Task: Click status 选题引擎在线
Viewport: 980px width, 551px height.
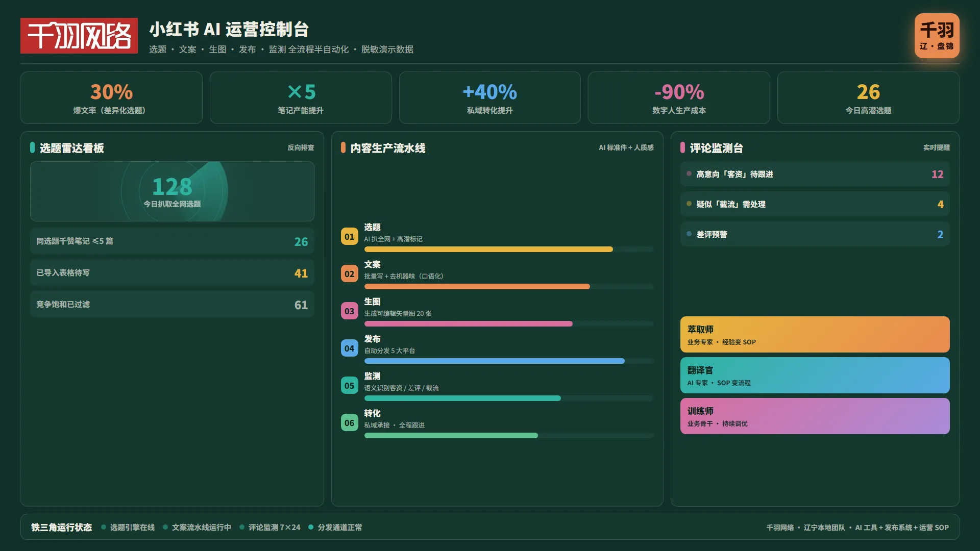Action: pyautogui.click(x=128, y=528)
